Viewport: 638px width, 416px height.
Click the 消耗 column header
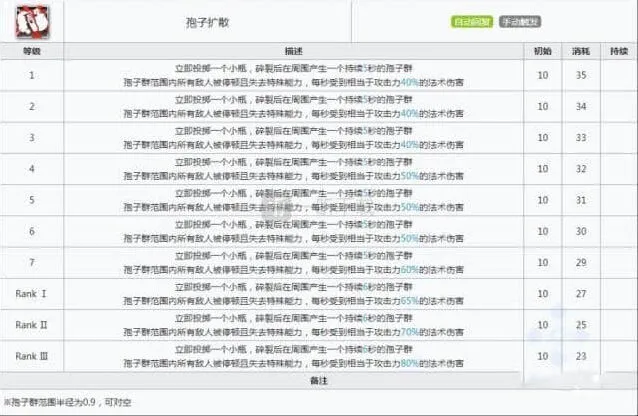581,49
